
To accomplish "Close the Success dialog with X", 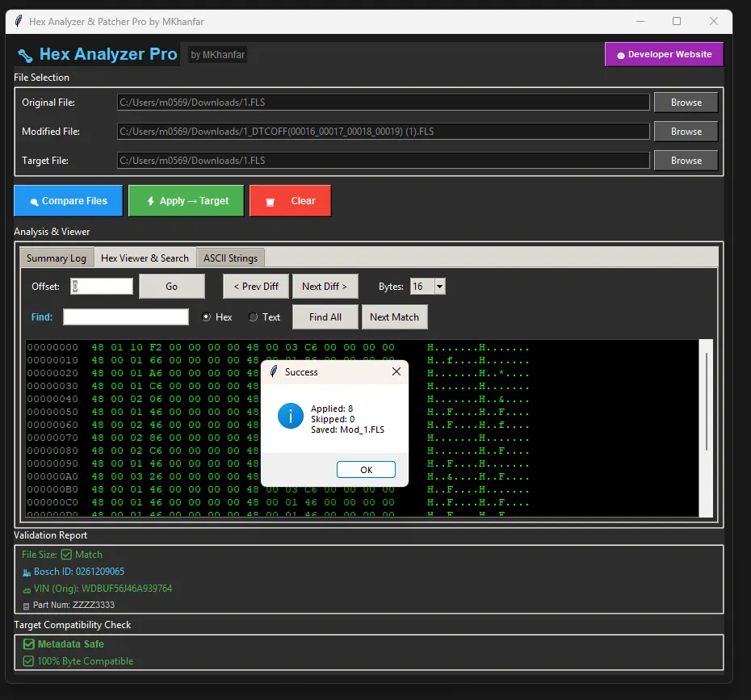I will pyautogui.click(x=396, y=372).
